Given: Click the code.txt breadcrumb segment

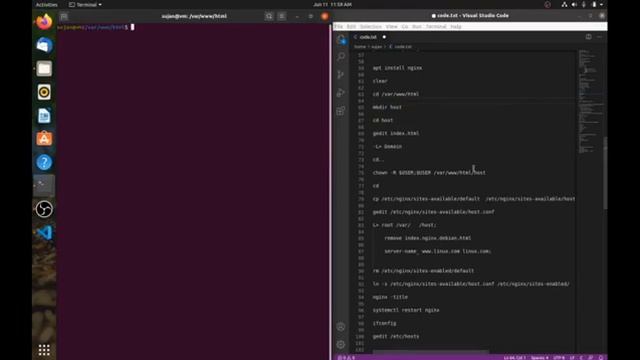Looking at the screenshot, I should [x=400, y=47].
